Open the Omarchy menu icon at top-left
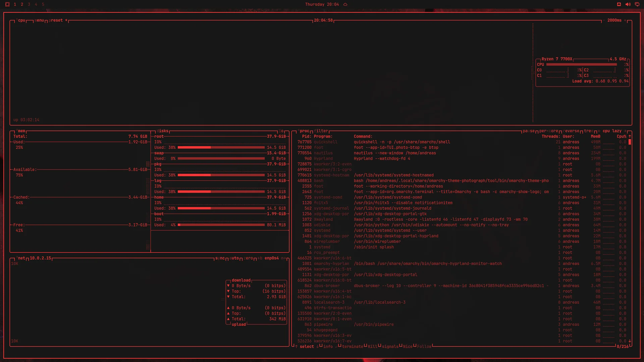 tap(7, 4)
